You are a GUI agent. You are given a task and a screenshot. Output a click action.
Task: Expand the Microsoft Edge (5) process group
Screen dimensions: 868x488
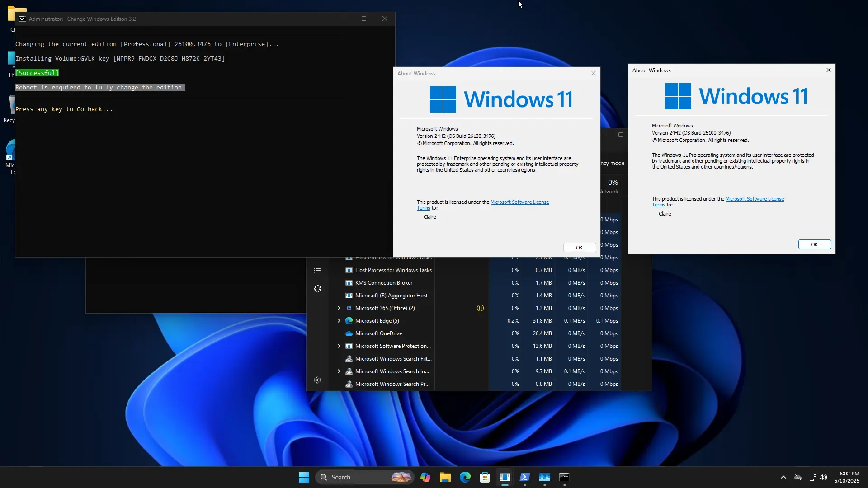[339, 321]
